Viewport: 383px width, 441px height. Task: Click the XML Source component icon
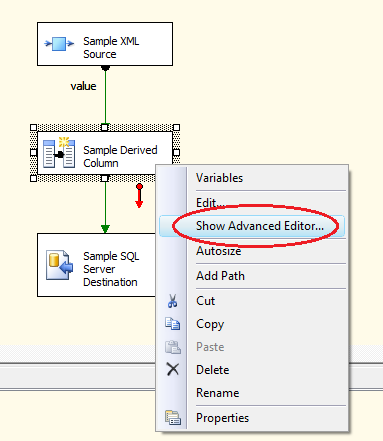pos(59,44)
